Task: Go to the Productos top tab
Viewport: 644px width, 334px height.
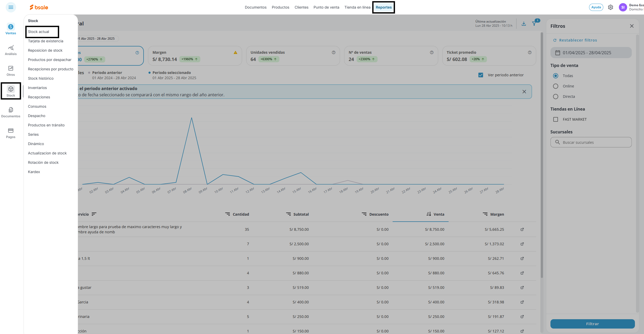Action: click(x=280, y=7)
